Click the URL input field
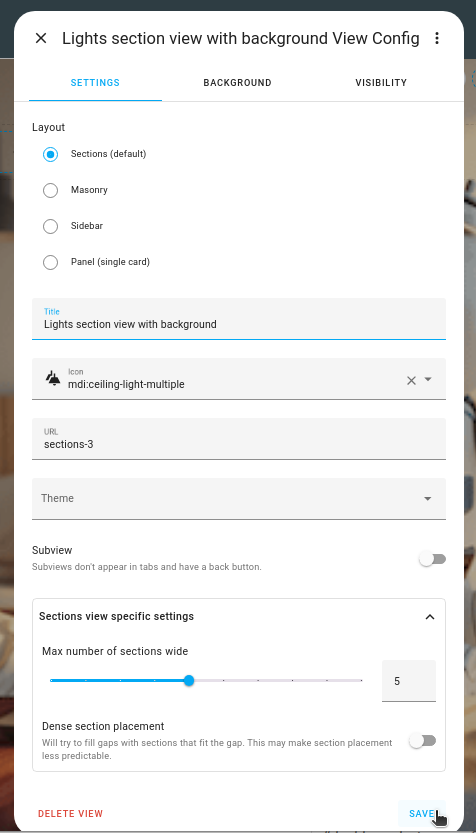 click(239, 439)
